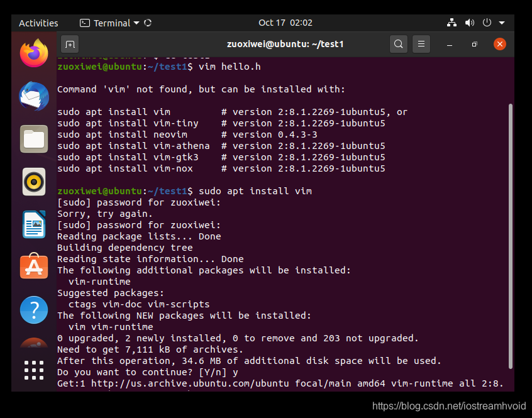Viewport: 532px width, 418px height.
Task: Open a new terminal tab
Action: click(70, 44)
